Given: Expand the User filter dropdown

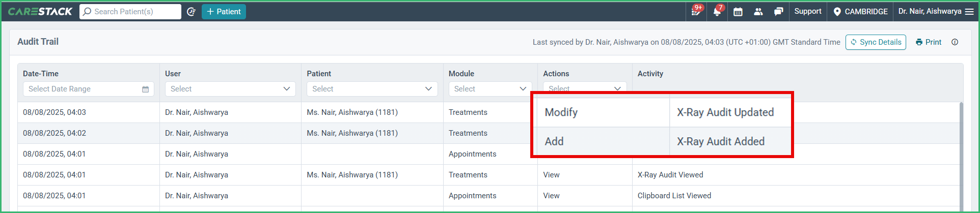Looking at the screenshot, I should pos(230,89).
